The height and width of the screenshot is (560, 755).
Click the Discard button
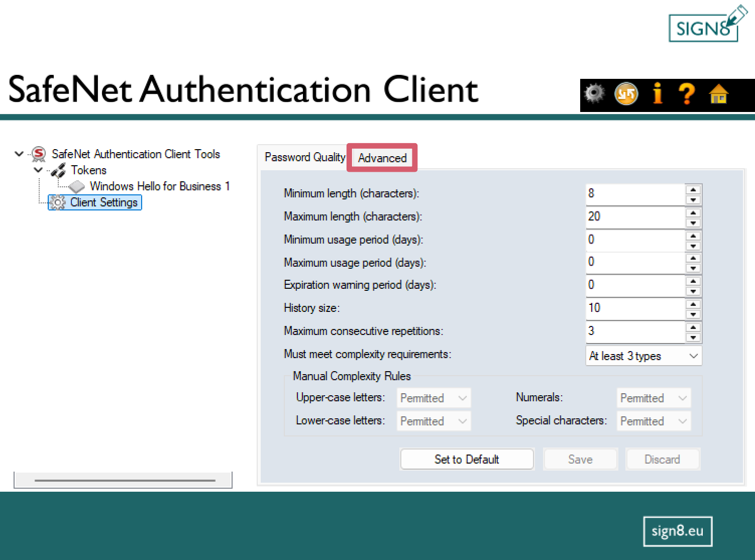pyautogui.click(x=663, y=459)
